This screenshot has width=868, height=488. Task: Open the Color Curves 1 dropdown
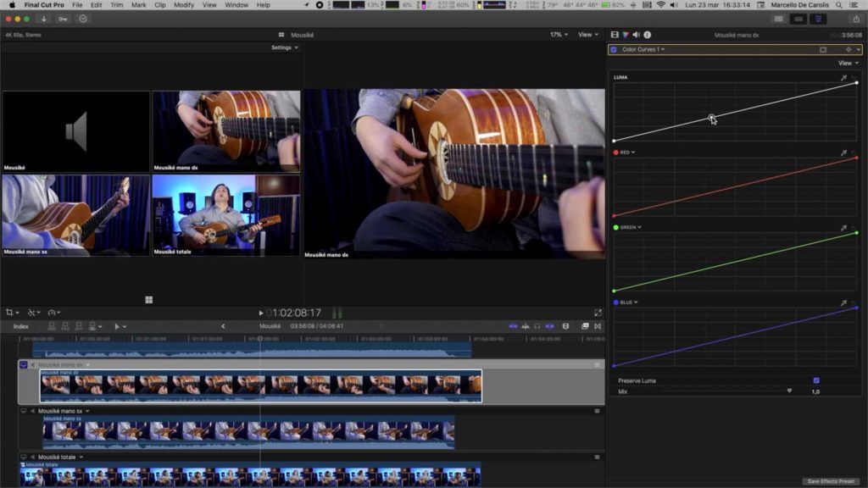point(643,49)
